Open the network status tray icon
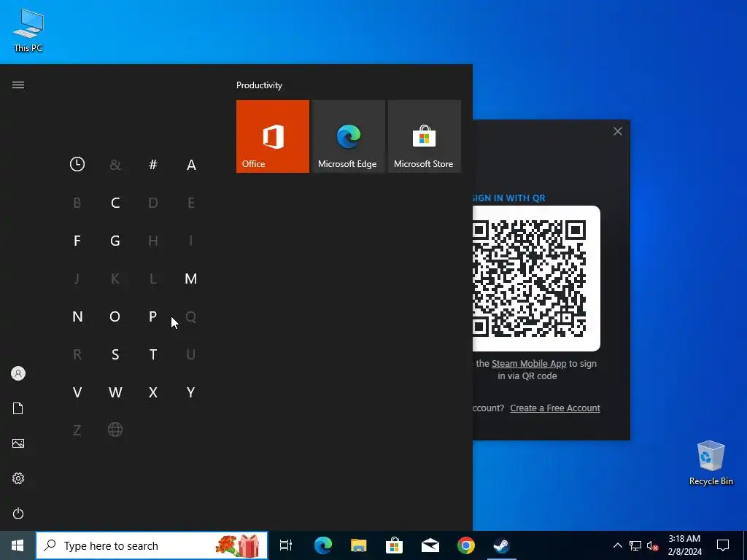 (635, 545)
